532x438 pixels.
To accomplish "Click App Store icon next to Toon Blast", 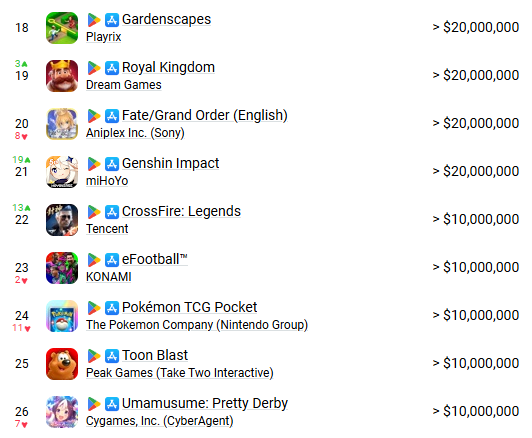I will pos(112,356).
